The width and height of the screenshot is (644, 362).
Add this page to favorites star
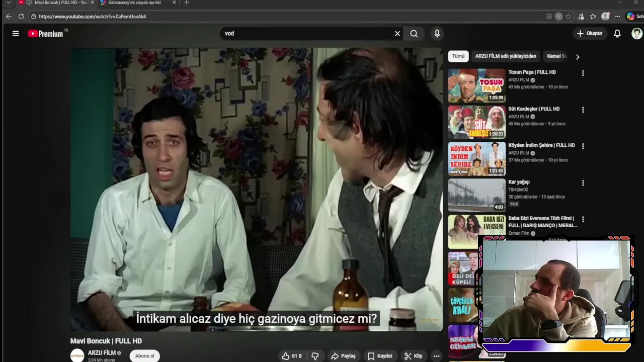coord(569,17)
